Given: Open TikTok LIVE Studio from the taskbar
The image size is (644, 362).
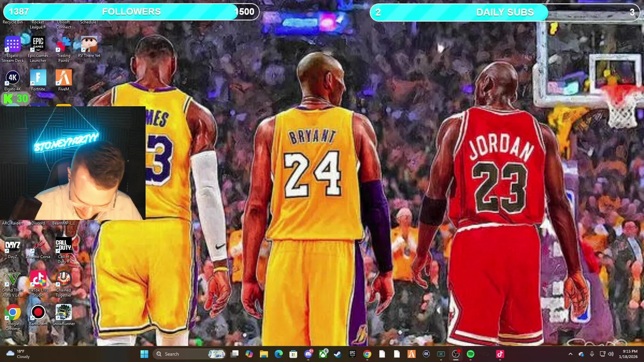Looking at the screenshot, I should coord(500,354).
